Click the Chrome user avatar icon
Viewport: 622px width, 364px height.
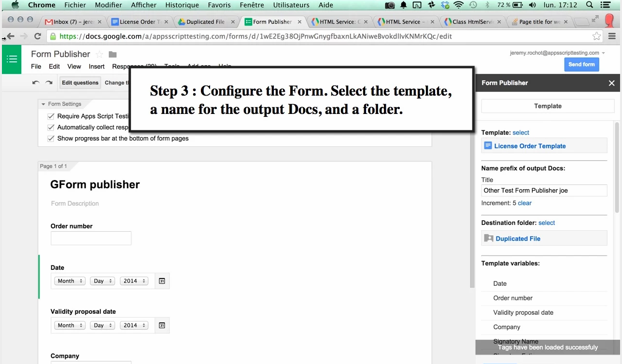(610, 21)
